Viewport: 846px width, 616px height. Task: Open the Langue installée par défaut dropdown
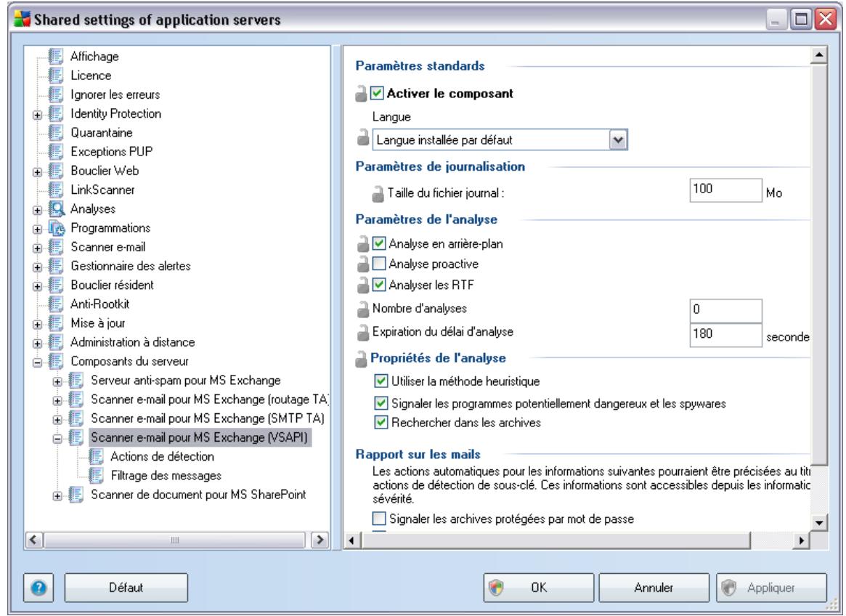click(x=618, y=139)
